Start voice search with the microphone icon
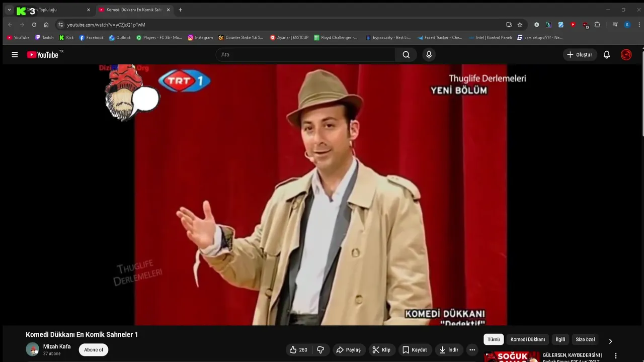Image resolution: width=644 pixels, height=362 pixels. coord(429,55)
